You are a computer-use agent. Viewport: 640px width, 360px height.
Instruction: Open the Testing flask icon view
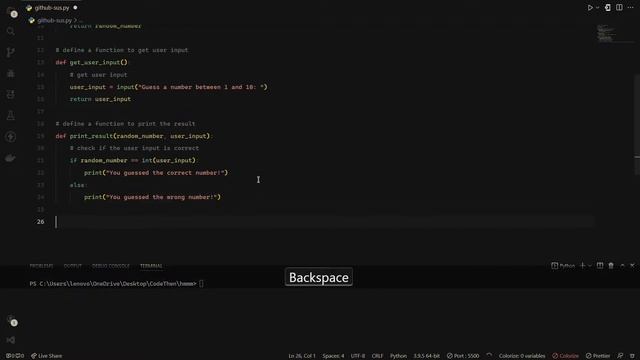(11, 116)
